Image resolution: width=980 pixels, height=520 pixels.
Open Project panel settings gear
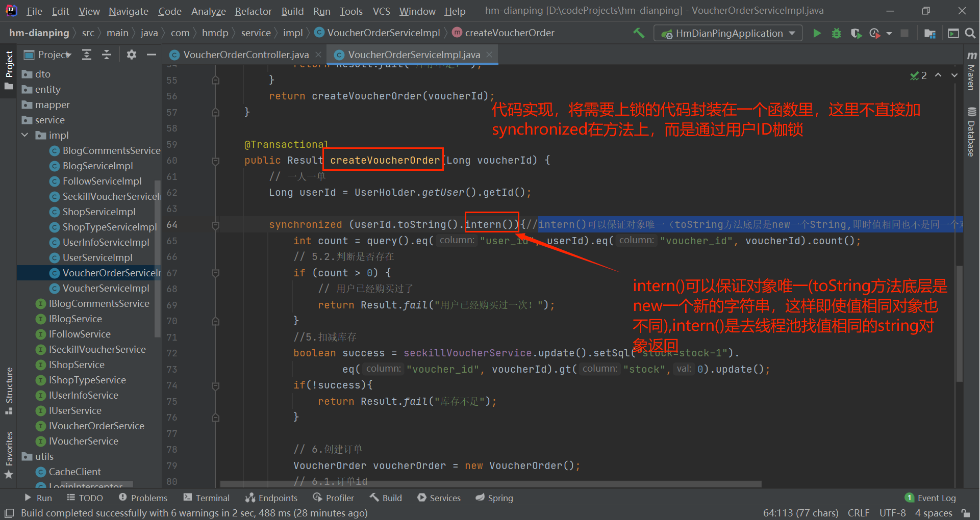(132, 55)
